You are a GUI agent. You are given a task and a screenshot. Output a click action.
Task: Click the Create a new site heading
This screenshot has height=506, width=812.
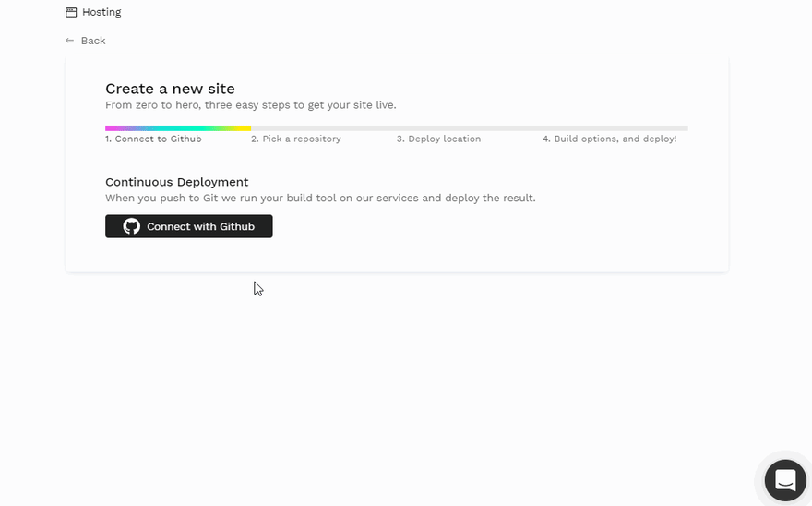pyautogui.click(x=170, y=89)
